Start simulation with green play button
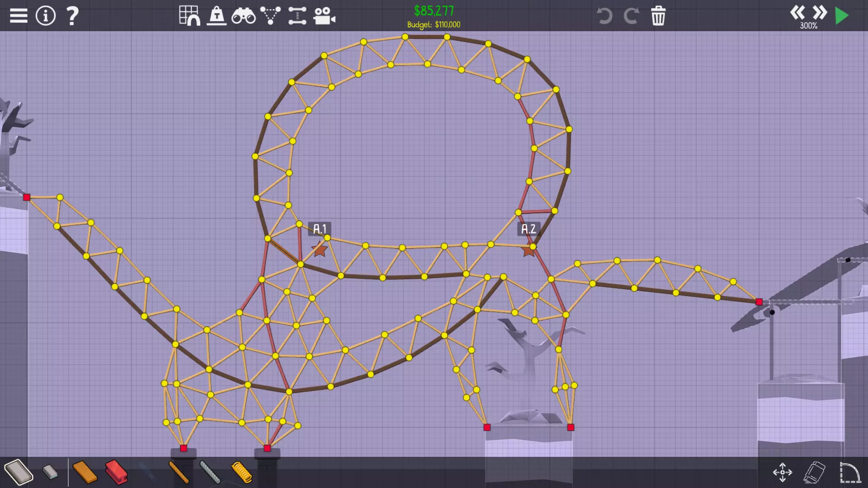Viewport: 868px width, 488px height. tap(842, 16)
